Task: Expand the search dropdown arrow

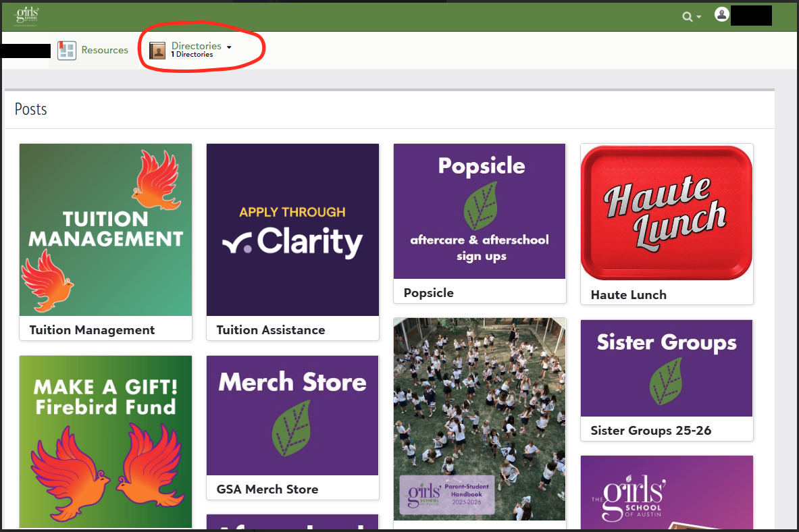Action: [x=699, y=18]
